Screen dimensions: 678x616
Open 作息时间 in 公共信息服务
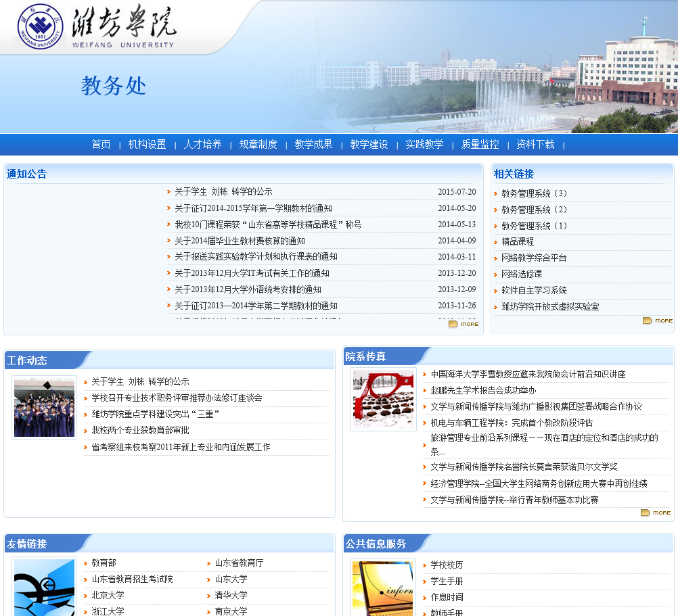[447, 597]
